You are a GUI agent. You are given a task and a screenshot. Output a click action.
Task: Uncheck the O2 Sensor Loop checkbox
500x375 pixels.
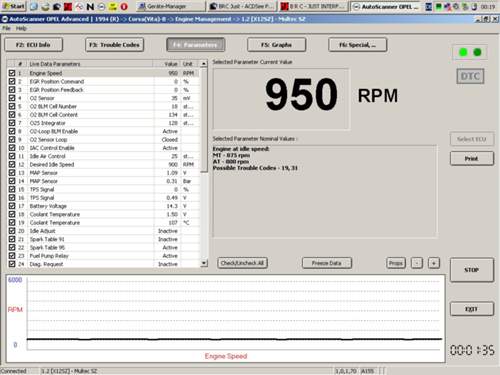pyautogui.click(x=12, y=139)
